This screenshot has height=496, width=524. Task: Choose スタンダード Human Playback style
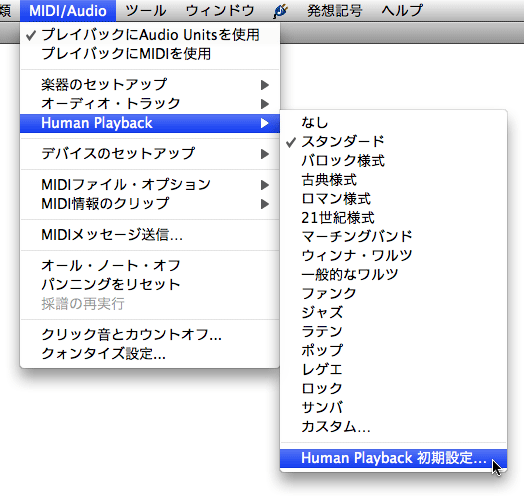393,142
